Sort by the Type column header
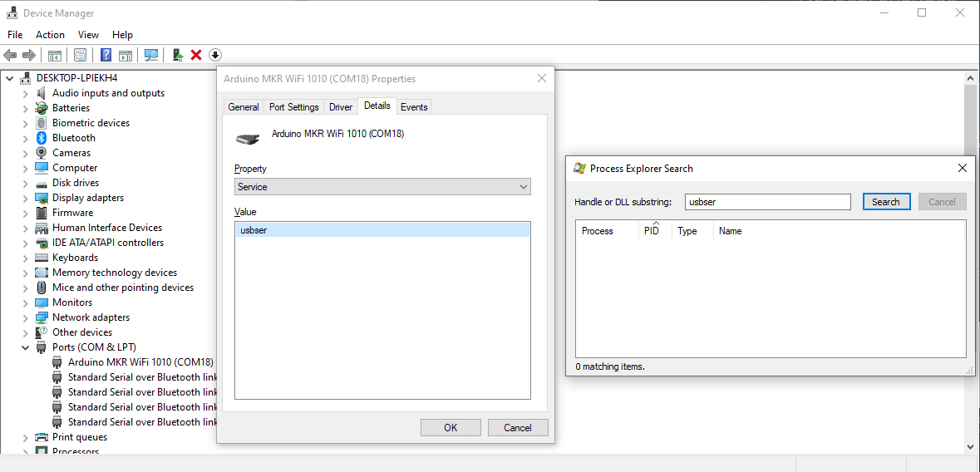Viewport: 980px width, 472px height. coord(692,231)
